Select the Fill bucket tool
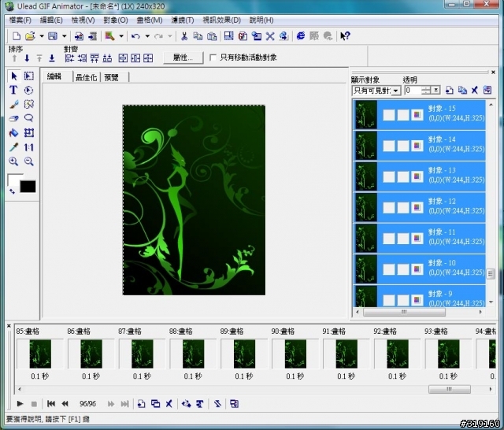 pyautogui.click(x=13, y=132)
